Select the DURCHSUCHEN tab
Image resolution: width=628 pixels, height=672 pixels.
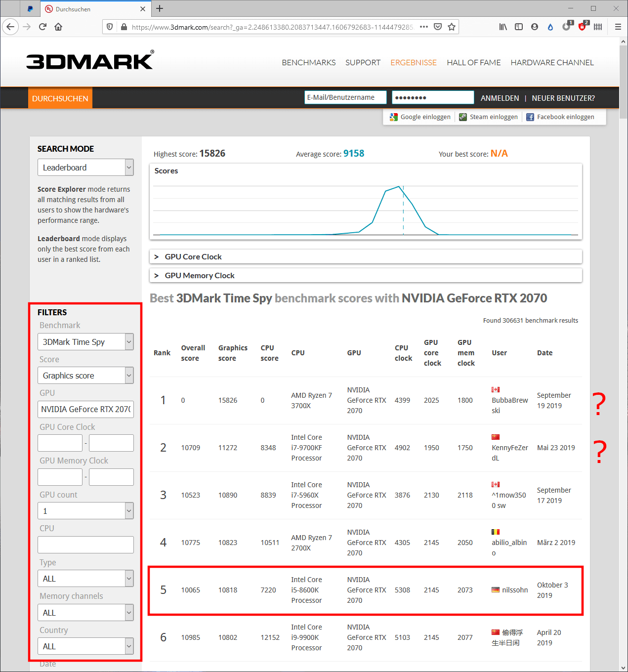click(x=60, y=98)
